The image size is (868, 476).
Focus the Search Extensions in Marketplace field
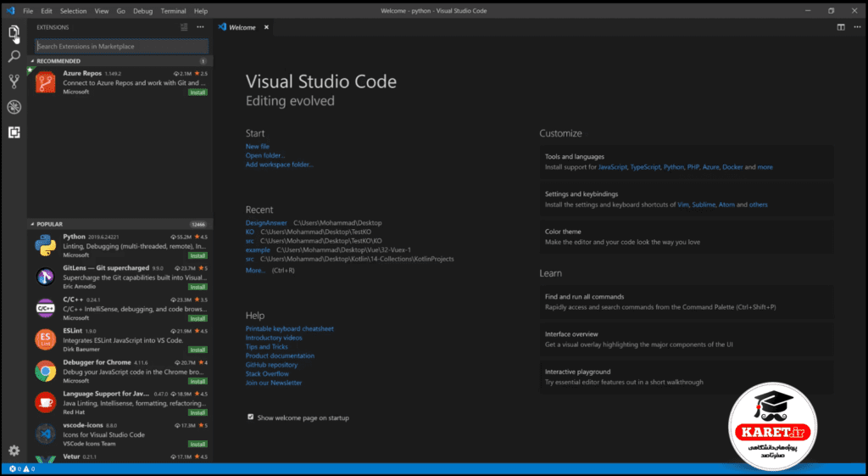pos(122,47)
